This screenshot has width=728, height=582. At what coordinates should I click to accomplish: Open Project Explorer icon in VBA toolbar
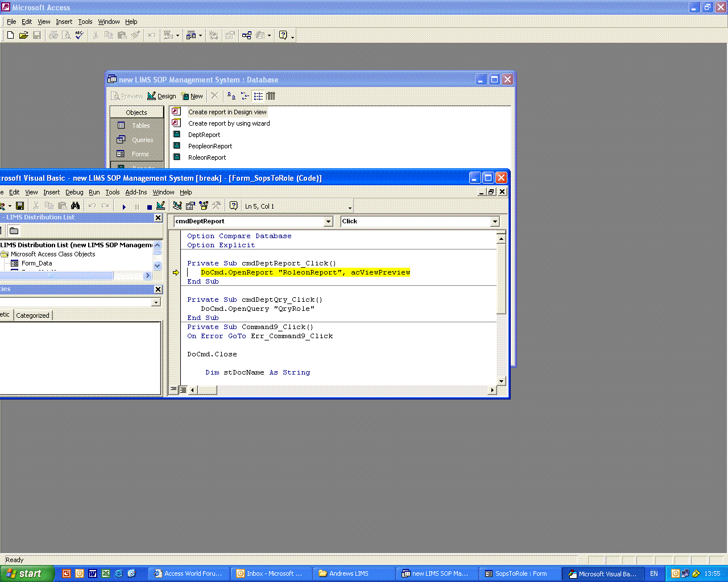pos(177,206)
